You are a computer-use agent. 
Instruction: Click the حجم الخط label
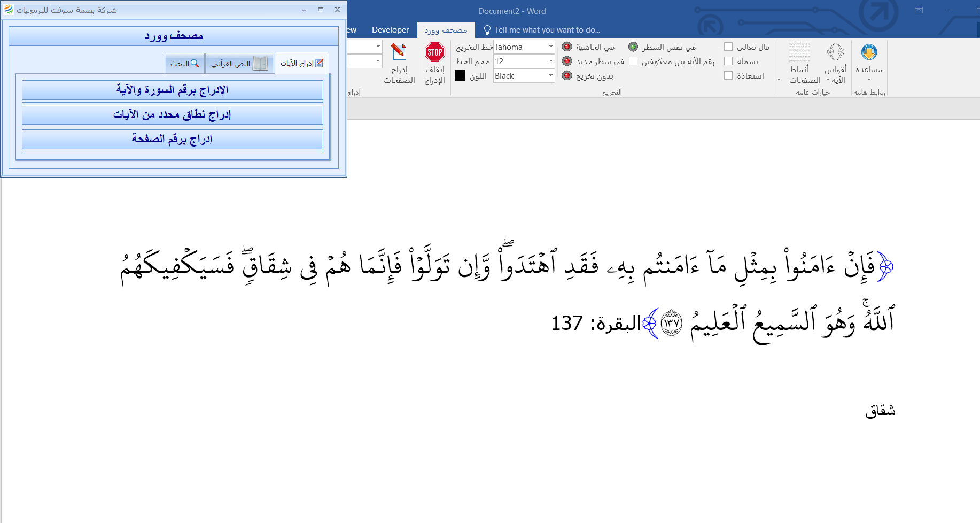point(472,61)
